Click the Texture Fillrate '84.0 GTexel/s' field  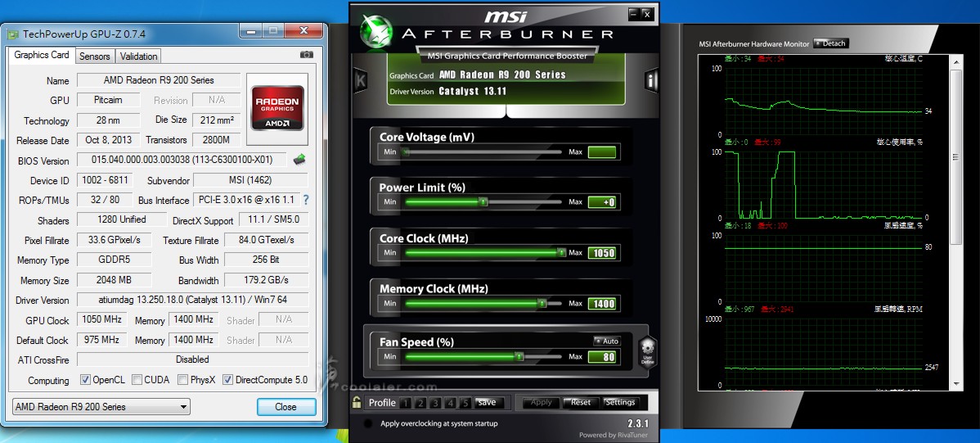266,240
